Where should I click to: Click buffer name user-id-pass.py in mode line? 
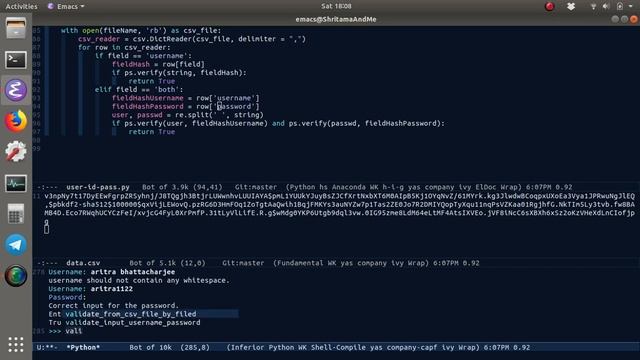tap(98, 187)
